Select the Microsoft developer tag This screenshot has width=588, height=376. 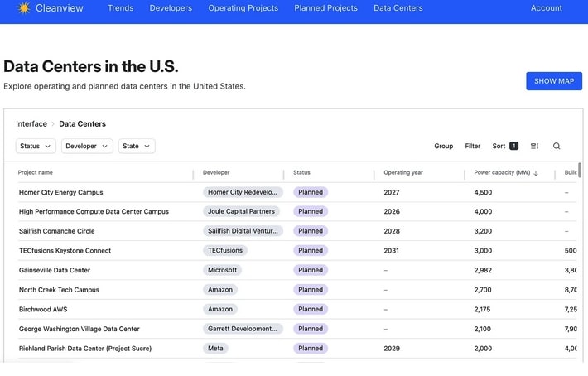(222, 270)
